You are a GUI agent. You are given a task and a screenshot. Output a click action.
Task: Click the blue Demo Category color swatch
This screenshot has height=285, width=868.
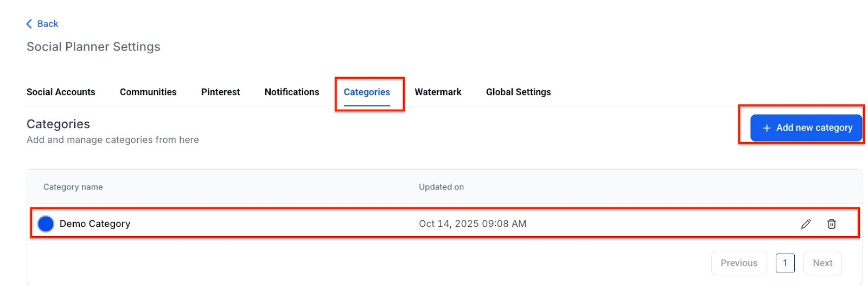pos(46,224)
